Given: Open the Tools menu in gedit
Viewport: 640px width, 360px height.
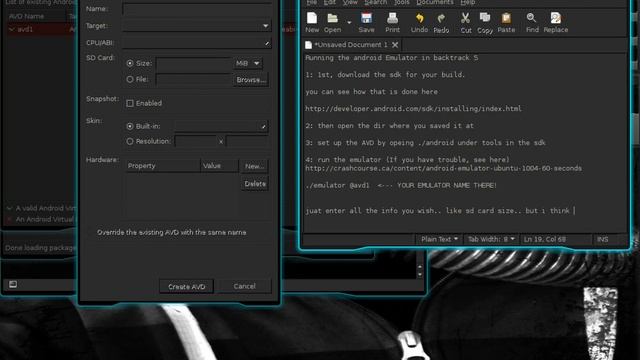Looking at the screenshot, I should click(x=402, y=2).
